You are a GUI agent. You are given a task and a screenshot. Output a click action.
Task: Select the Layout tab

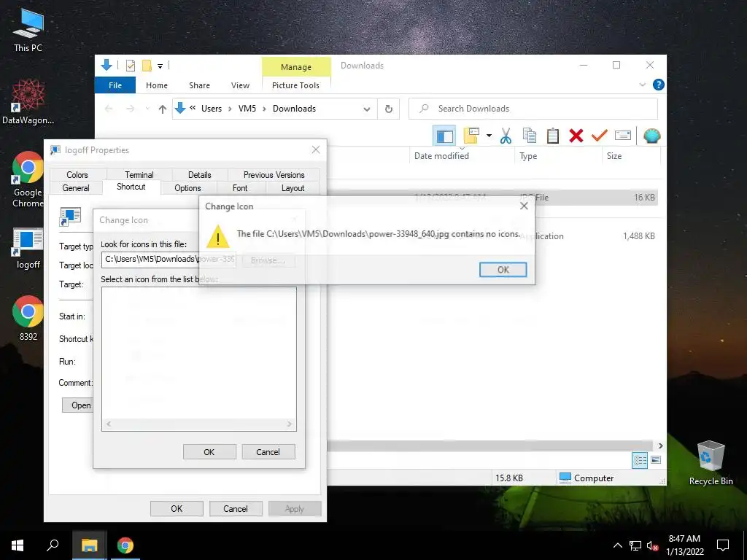[x=293, y=188]
